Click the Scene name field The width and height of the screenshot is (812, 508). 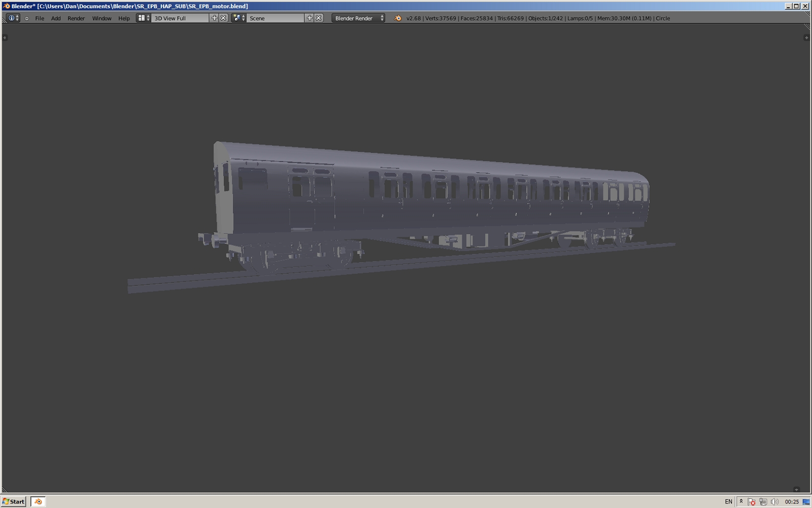[x=276, y=18]
